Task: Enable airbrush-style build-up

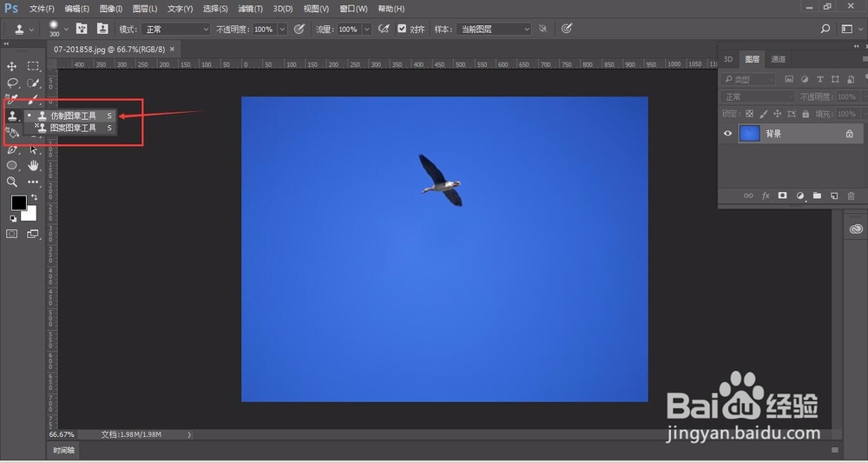Action: point(383,29)
